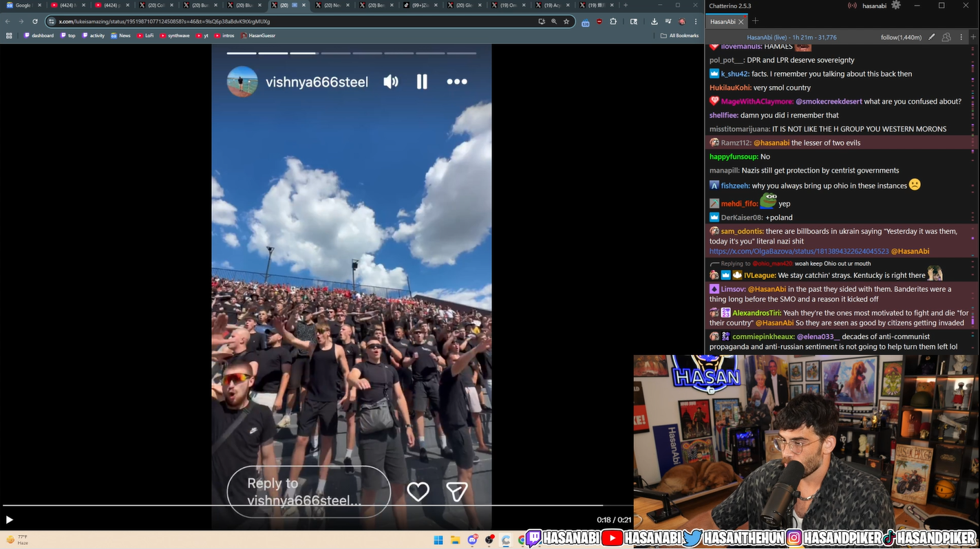The width and height of the screenshot is (980, 549).
Task: Open the activity bookmark
Action: pyautogui.click(x=93, y=36)
